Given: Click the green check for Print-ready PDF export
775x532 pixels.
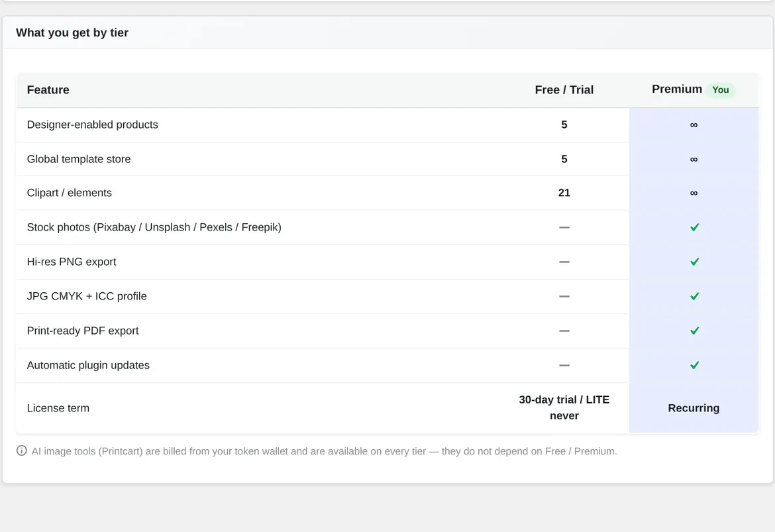Looking at the screenshot, I should pos(694,331).
